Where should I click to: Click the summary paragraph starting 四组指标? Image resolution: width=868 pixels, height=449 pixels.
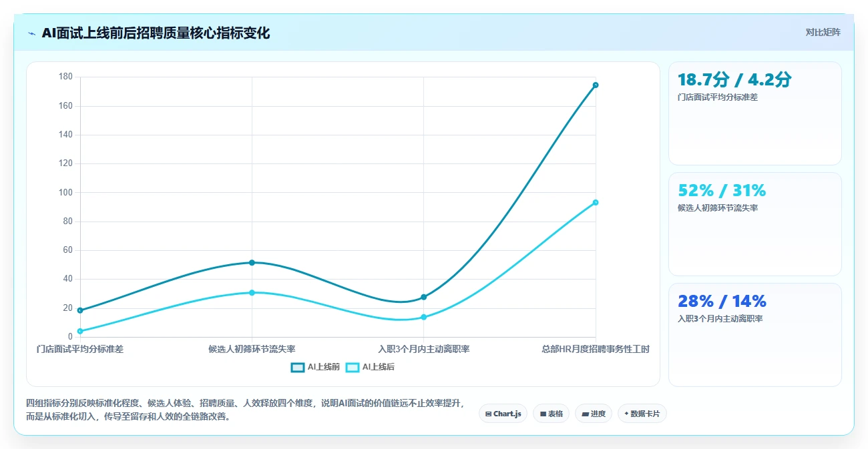click(x=244, y=410)
